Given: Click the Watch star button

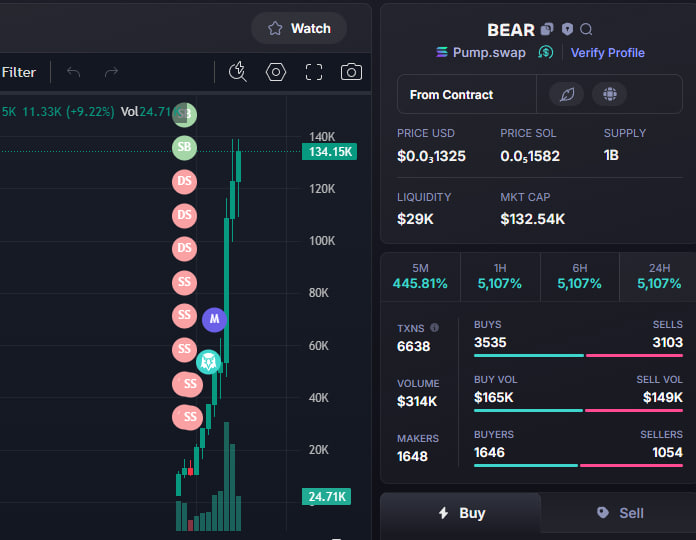Looking at the screenshot, I should [x=299, y=28].
